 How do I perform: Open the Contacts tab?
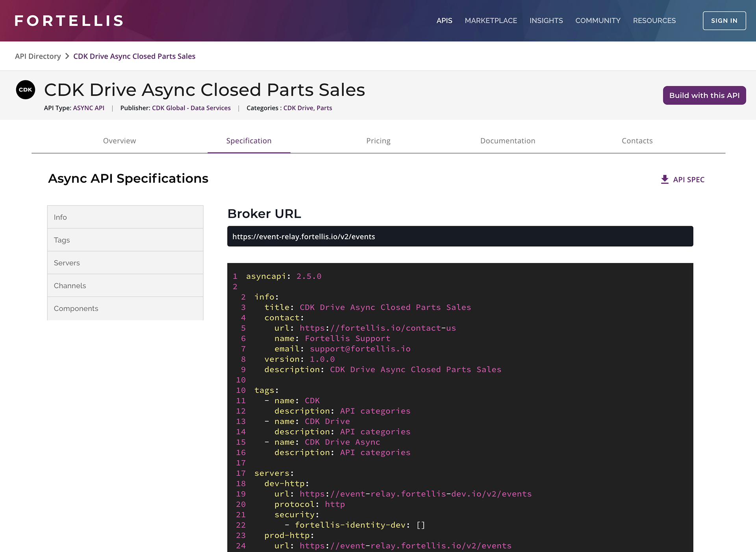click(x=637, y=141)
